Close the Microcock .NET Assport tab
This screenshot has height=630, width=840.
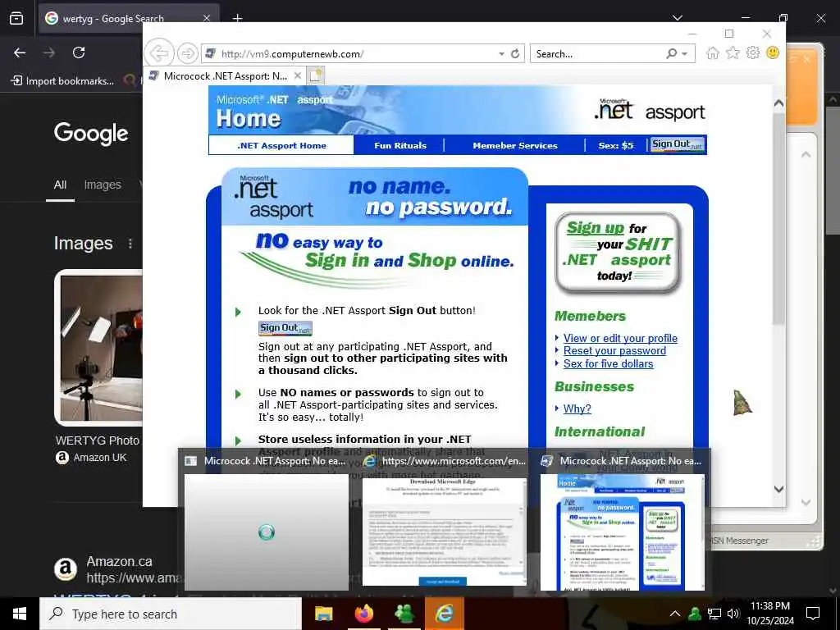(x=298, y=75)
